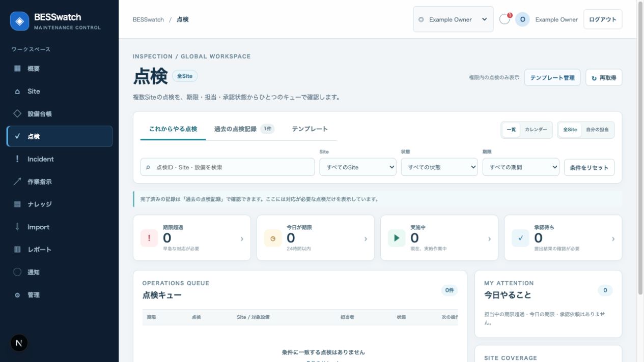Expand the 承認待ち card chevron

[613, 238]
